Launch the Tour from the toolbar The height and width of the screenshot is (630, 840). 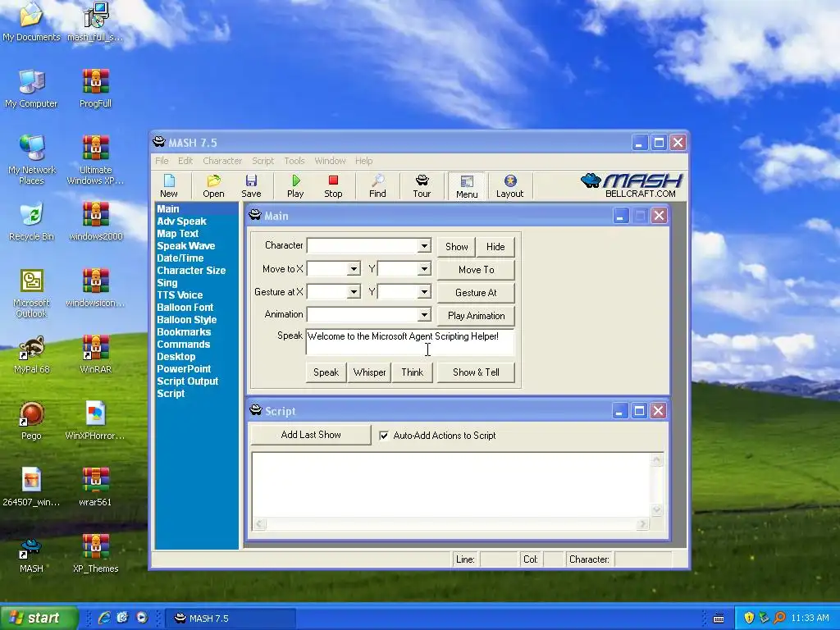422,185
